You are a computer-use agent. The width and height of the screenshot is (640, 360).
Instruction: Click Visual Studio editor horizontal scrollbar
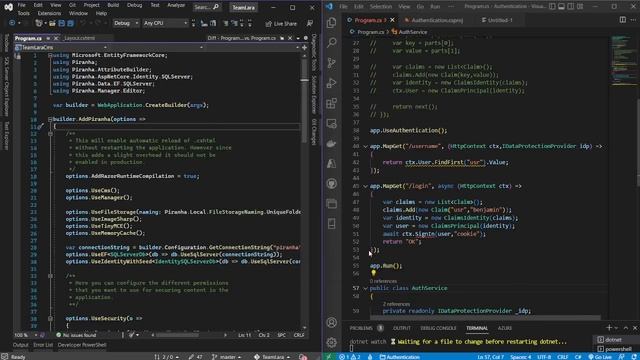(189, 335)
